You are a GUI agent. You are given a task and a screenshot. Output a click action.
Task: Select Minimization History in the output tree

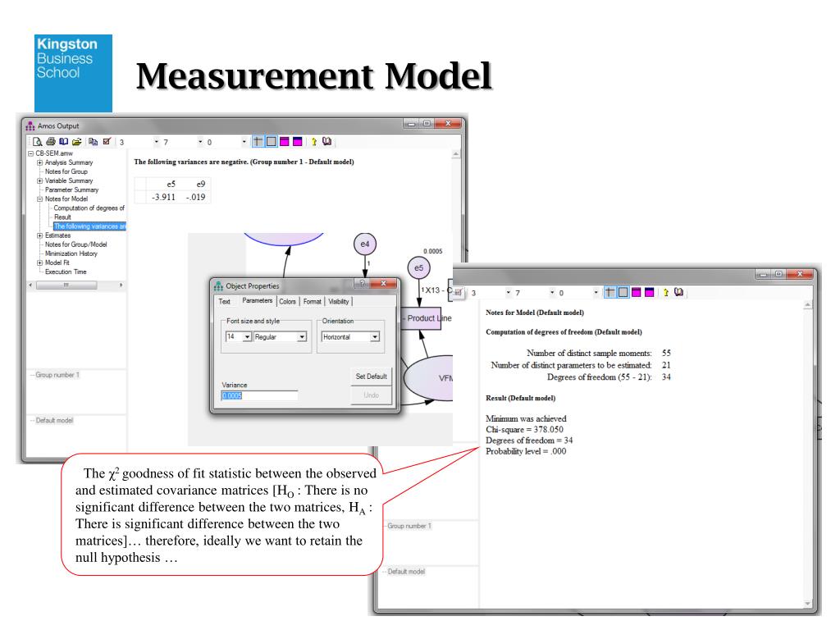pos(71,253)
